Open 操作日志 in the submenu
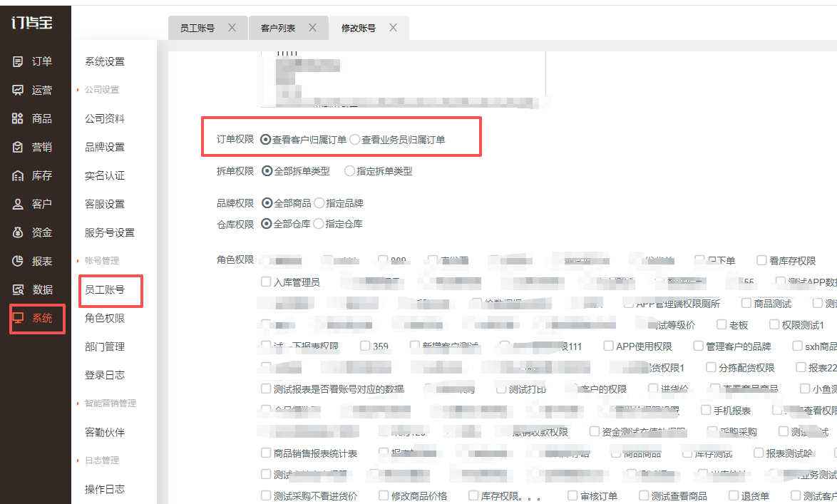This screenshot has width=837, height=504. click(x=105, y=489)
